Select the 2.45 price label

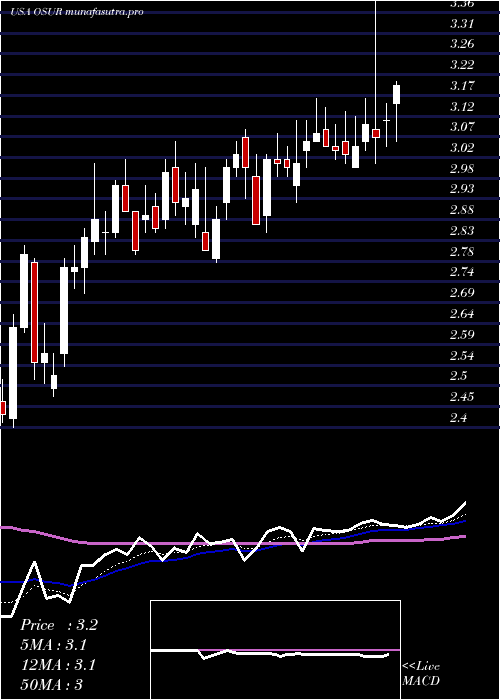[x=462, y=397]
